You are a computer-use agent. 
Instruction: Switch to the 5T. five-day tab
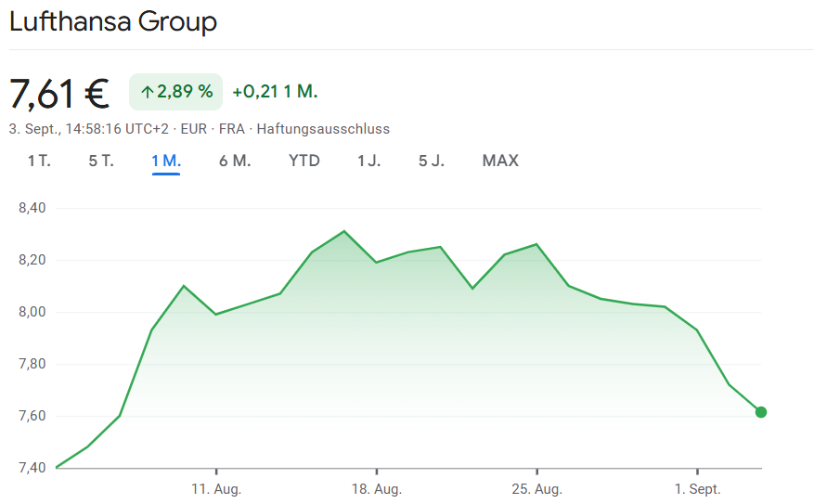point(101,161)
